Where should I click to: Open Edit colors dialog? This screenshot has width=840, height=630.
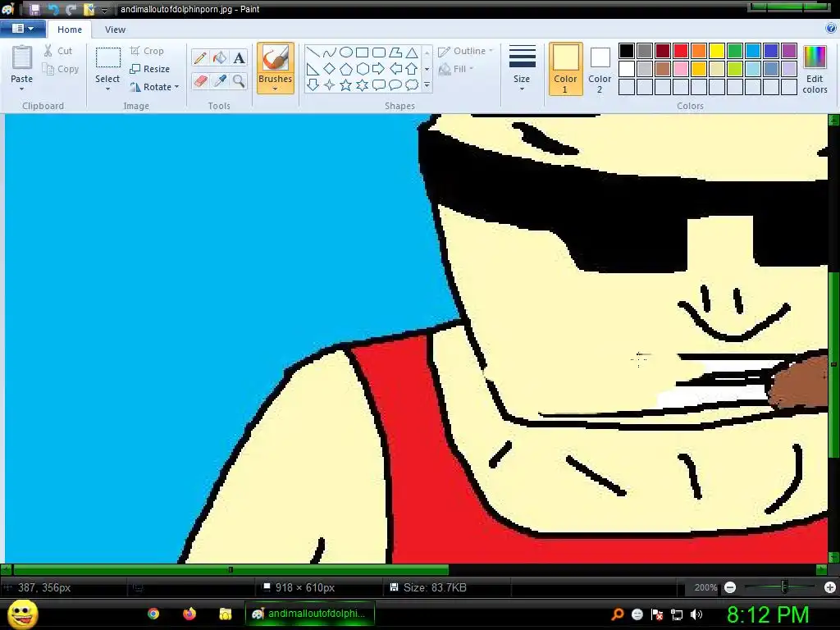click(815, 69)
